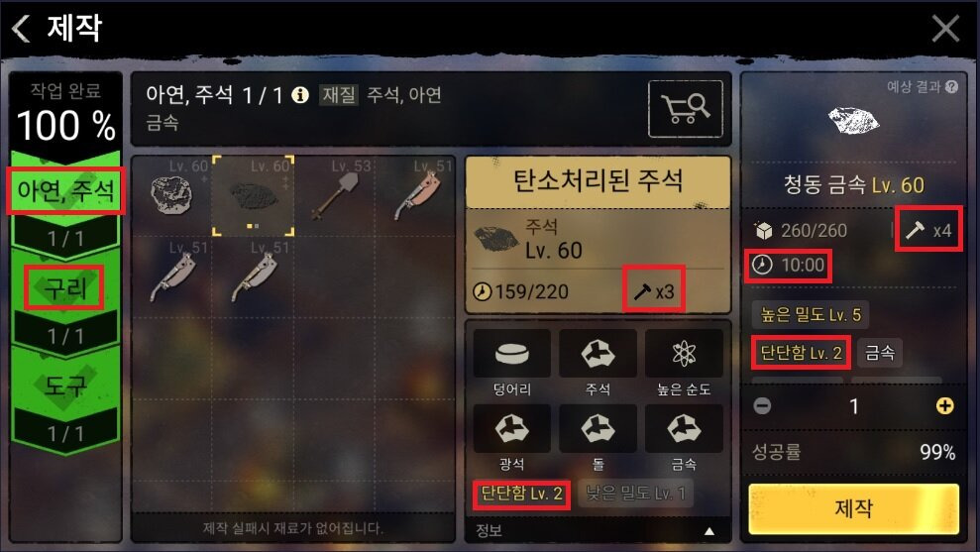
Task: Go back using the arrow beside 제작
Action: (21, 28)
